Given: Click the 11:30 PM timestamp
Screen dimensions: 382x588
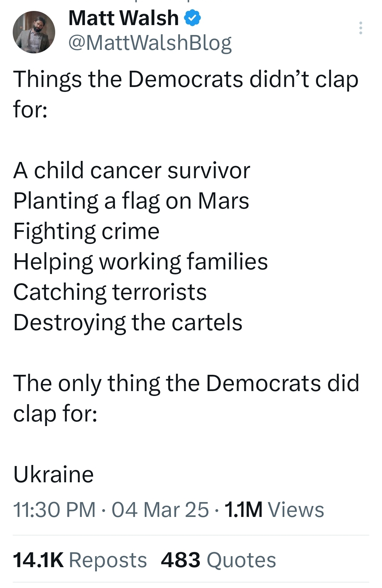Looking at the screenshot, I should coord(54,510).
